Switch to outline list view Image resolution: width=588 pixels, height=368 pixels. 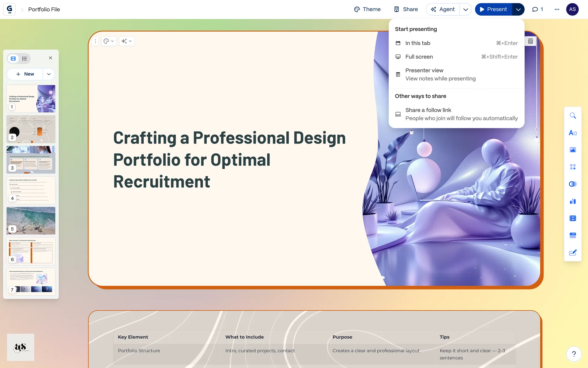point(24,58)
